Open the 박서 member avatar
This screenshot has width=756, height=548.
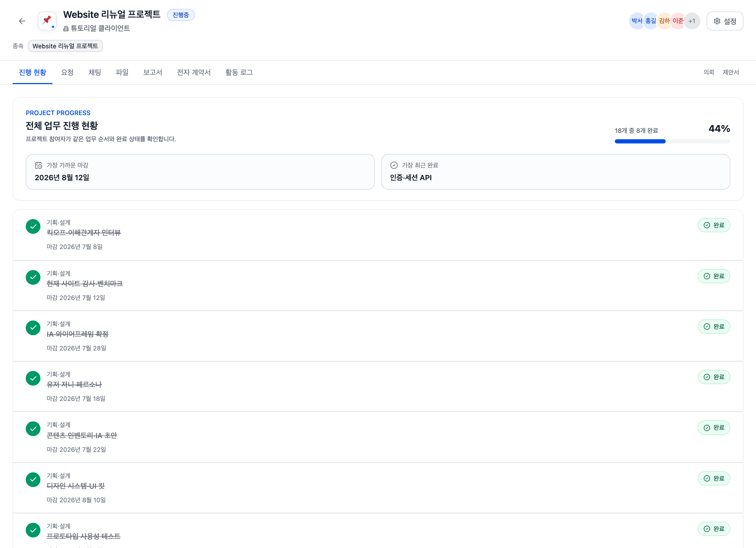[x=637, y=21]
